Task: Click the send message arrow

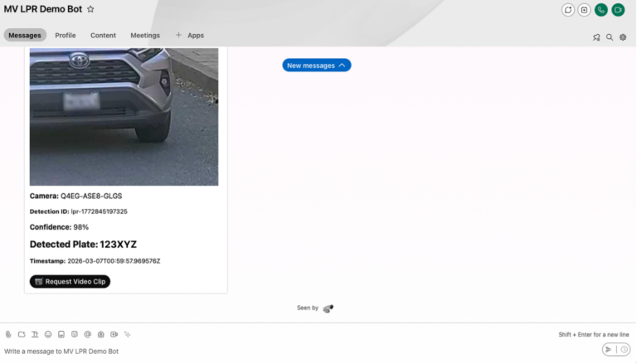Action: (x=608, y=350)
